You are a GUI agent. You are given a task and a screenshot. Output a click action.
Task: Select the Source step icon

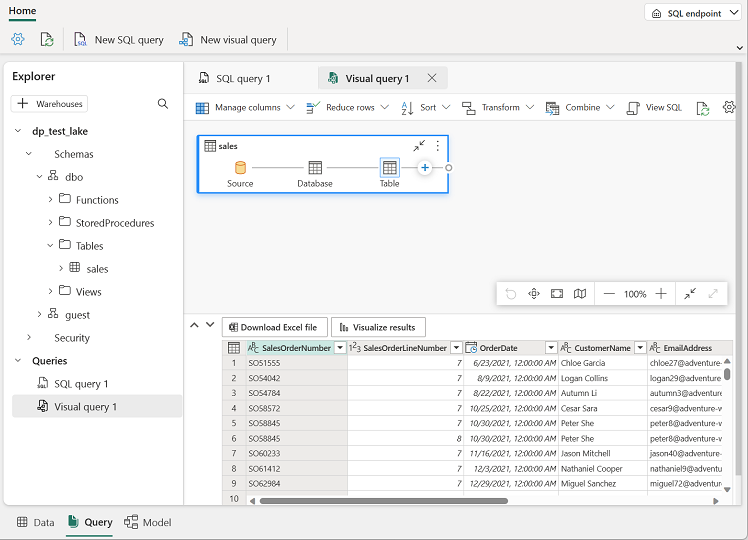pyautogui.click(x=240, y=167)
